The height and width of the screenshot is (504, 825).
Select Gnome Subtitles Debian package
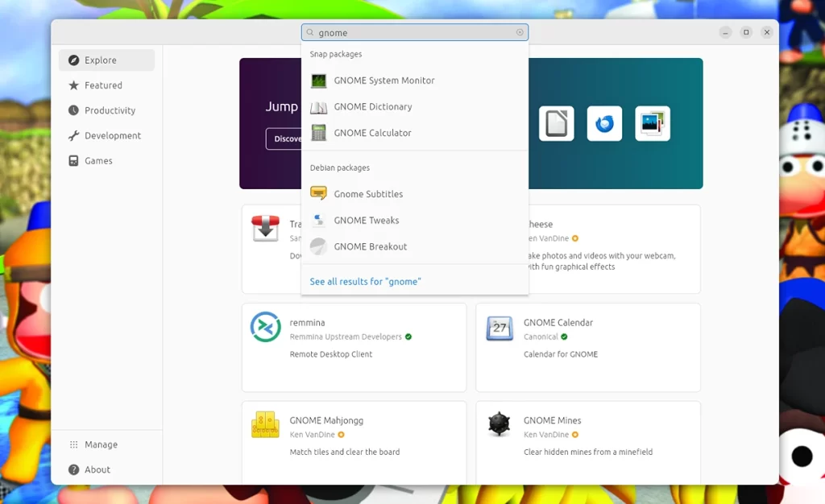415,194
